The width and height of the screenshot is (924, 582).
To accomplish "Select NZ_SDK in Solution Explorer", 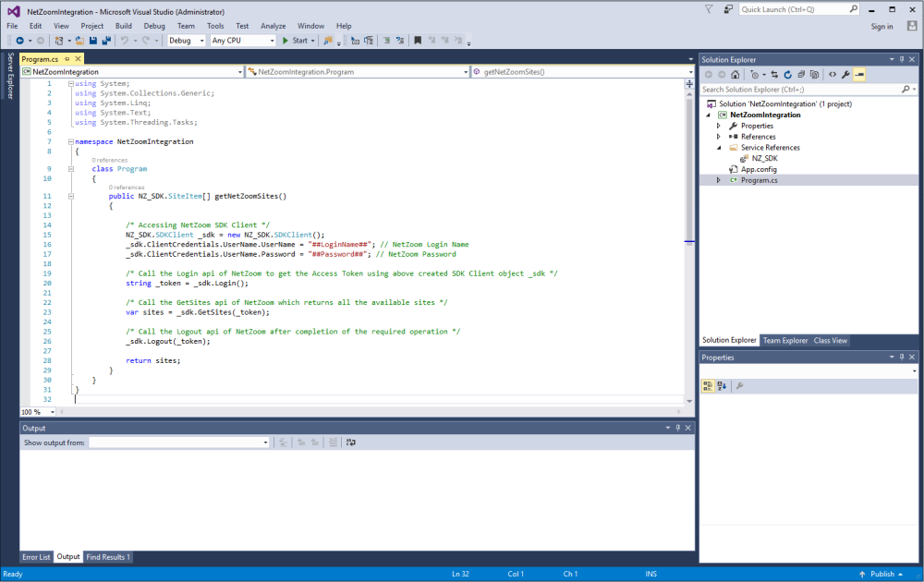I will pos(764,159).
